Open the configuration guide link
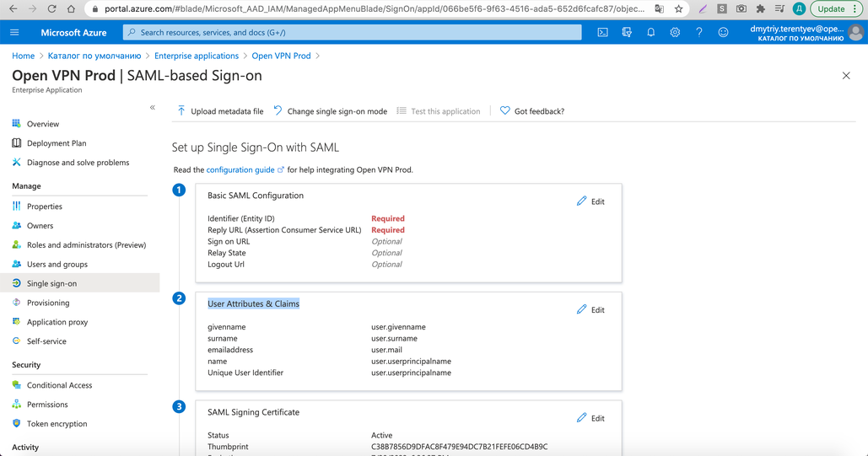 pyautogui.click(x=240, y=170)
